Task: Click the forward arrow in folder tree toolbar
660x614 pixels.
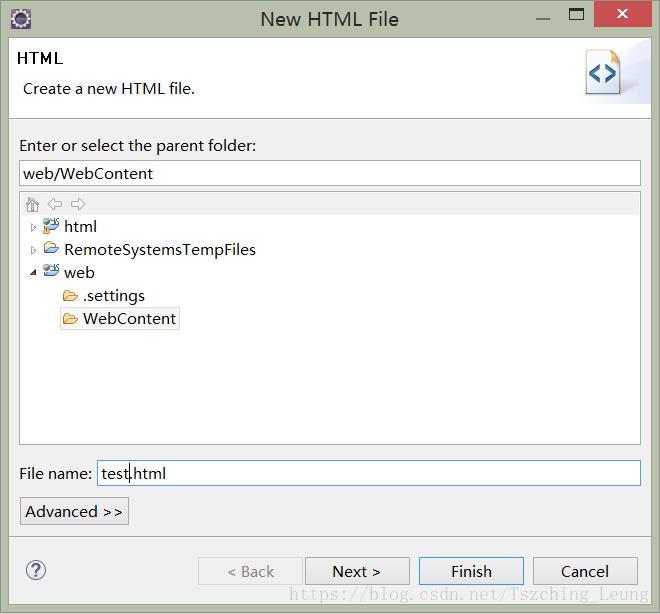Action: click(78, 204)
